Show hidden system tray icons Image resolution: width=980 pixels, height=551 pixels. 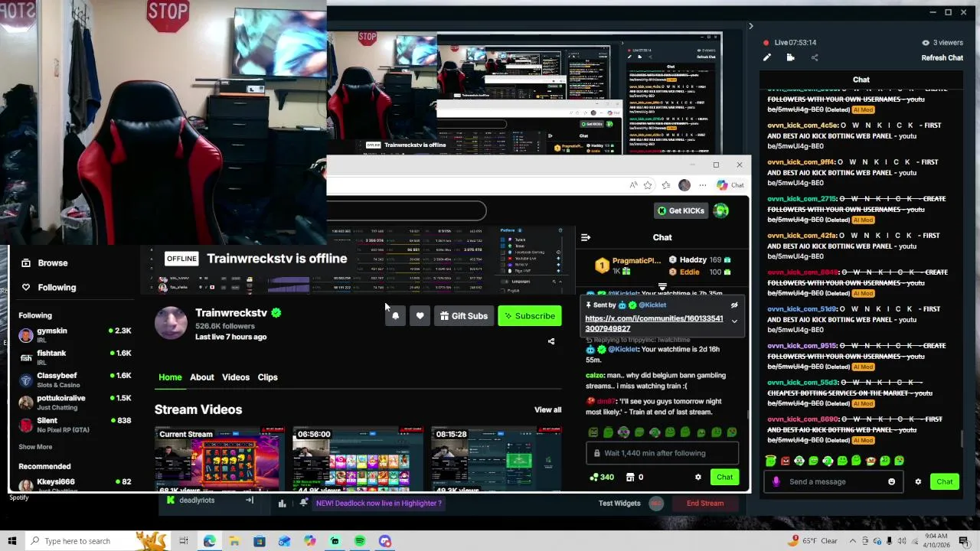(852, 541)
